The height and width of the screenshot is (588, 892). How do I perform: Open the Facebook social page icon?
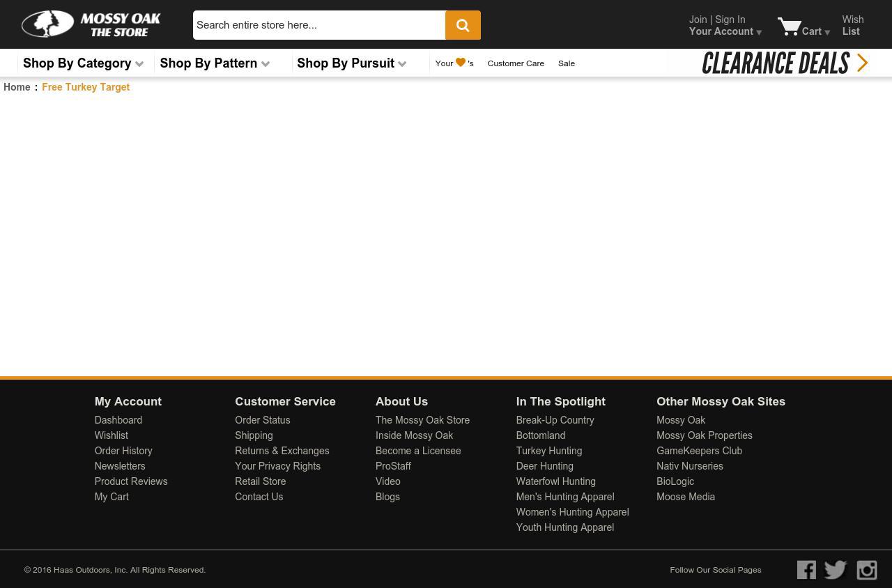point(806,570)
